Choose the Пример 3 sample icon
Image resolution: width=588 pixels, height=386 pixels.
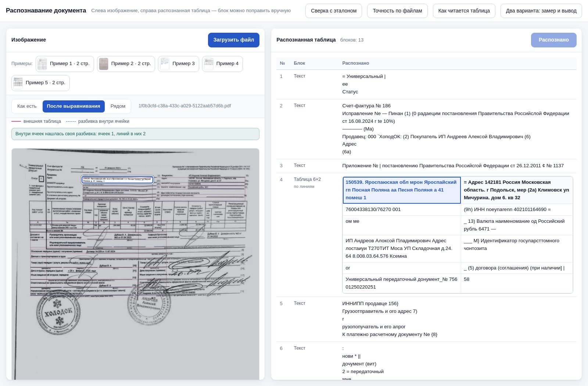[x=165, y=64]
